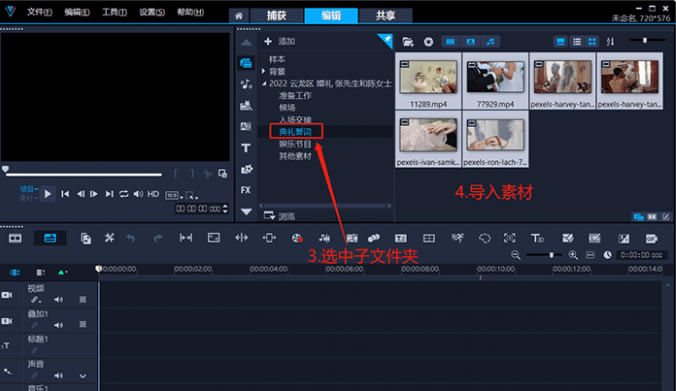Toggle video clips display in library

pos(451,42)
